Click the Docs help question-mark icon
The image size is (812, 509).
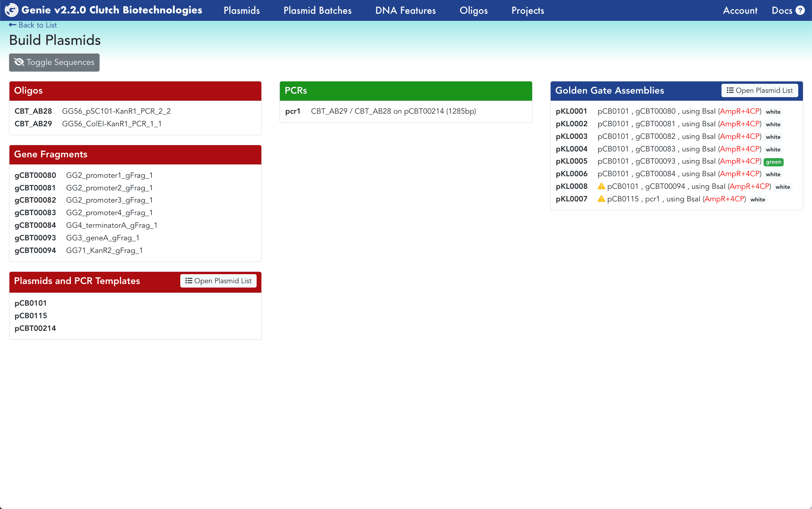(800, 10)
